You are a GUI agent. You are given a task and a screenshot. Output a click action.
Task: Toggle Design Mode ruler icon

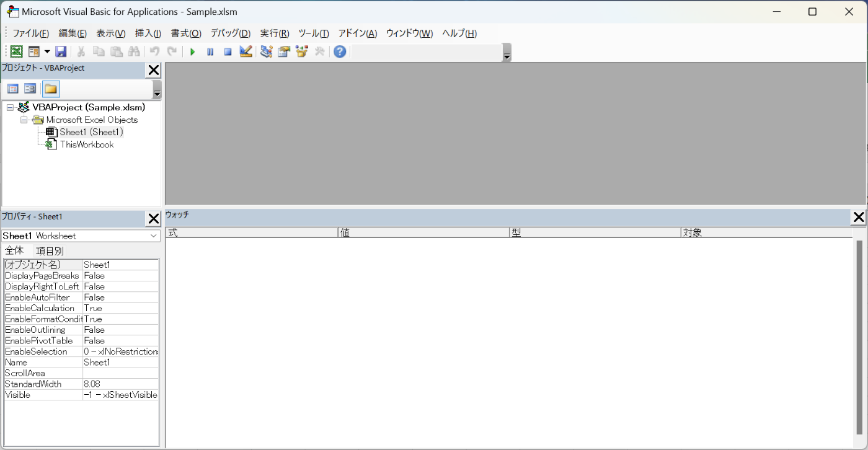[246, 52]
